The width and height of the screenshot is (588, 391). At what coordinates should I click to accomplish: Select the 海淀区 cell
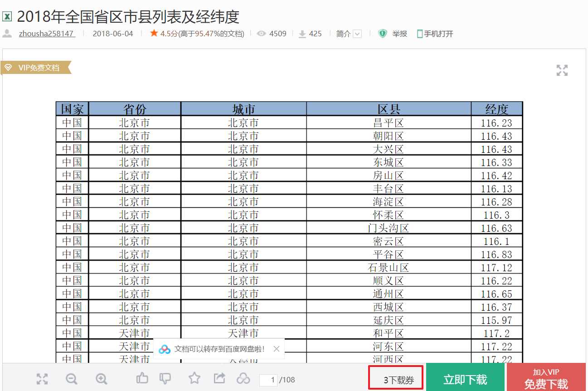coord(389,202)
